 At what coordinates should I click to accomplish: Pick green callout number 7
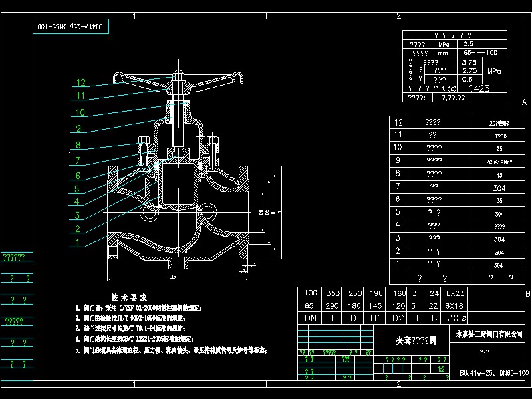(78, 160)
